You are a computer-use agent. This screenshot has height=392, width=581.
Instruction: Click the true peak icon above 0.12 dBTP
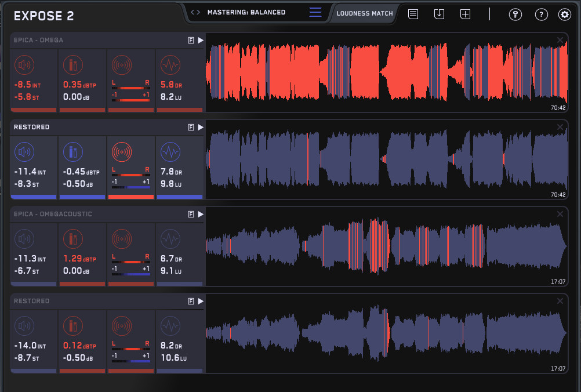pos(73,326)
